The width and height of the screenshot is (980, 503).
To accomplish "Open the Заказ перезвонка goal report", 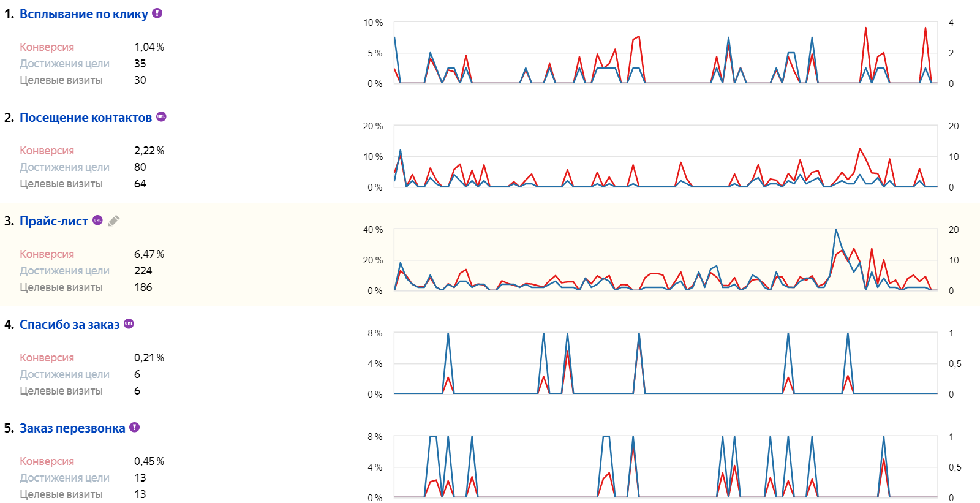I will click(72, 428).
